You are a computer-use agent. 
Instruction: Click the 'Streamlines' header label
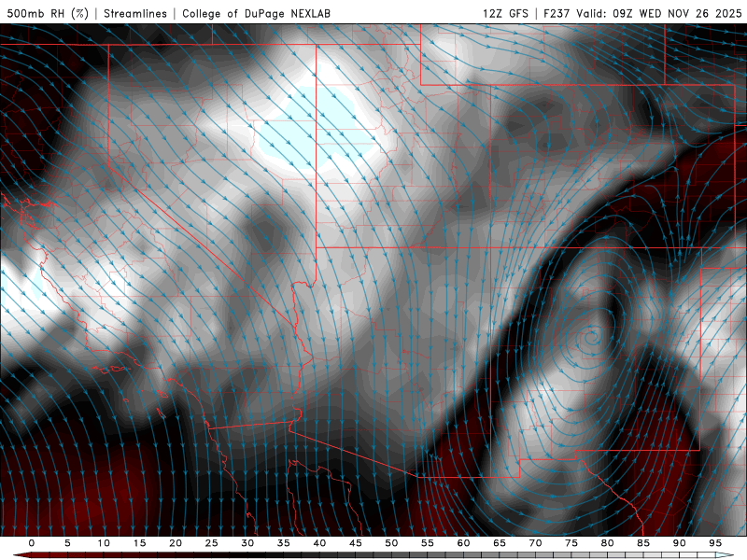tap(135, 13)
